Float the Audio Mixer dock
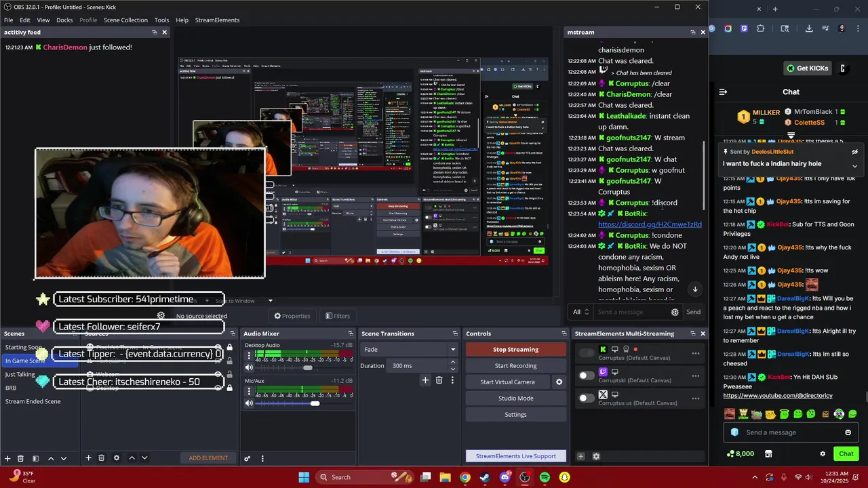The image size is (868, 488). 351,333
